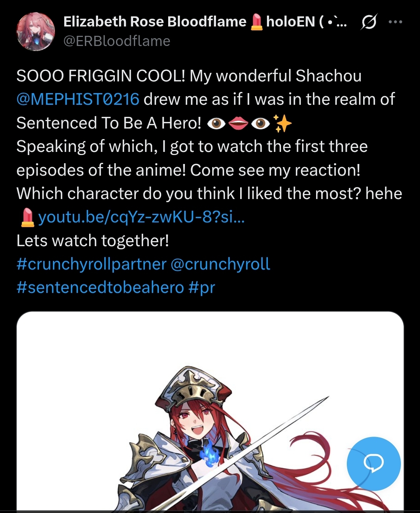Viewport: 420px width, 513px height.
Task: Tap the #pr hashtag
Action: 202,288
